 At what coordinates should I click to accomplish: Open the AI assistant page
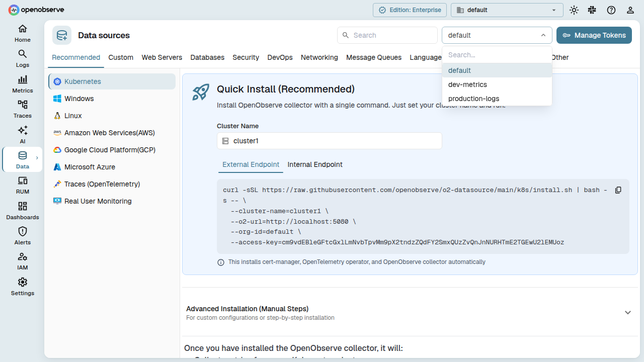tap(23, 135)
